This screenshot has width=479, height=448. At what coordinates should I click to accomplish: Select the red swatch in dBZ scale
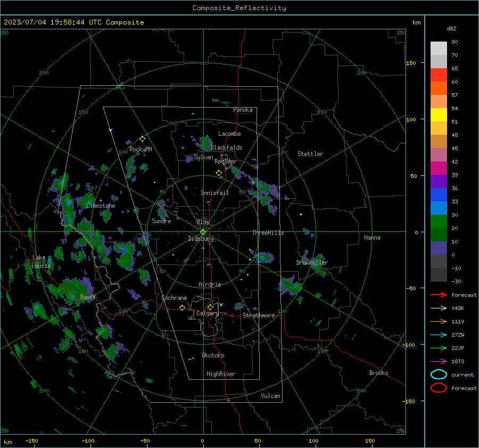point(439,75)
